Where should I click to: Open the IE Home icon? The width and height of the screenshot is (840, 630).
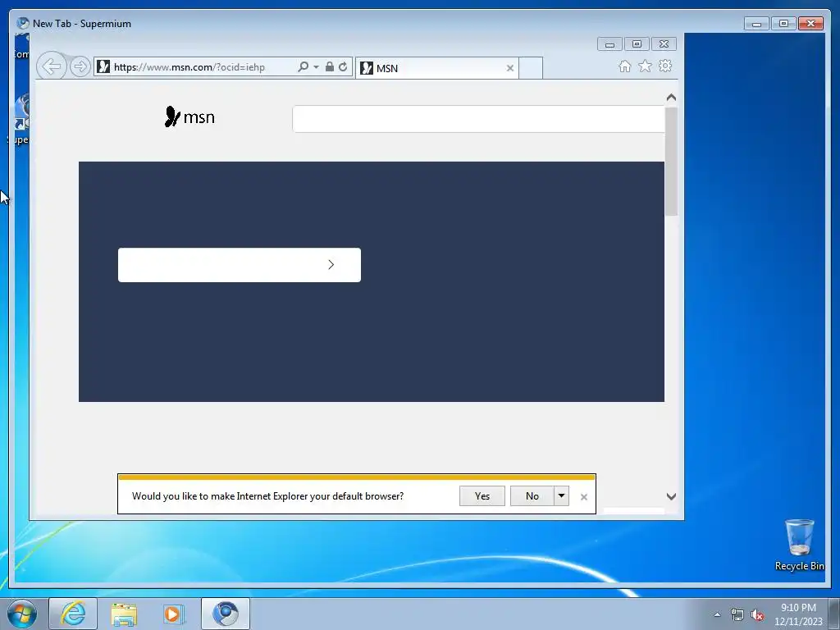[624, 66]
